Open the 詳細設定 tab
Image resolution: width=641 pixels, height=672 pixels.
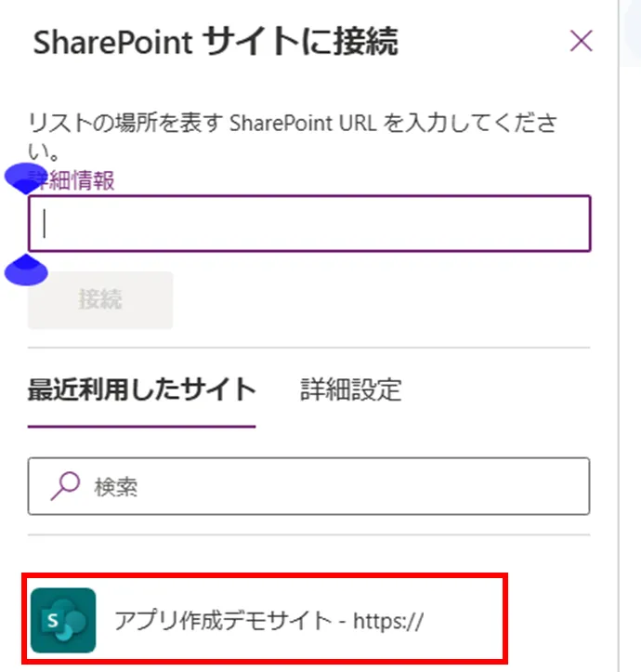coord(350,389)
